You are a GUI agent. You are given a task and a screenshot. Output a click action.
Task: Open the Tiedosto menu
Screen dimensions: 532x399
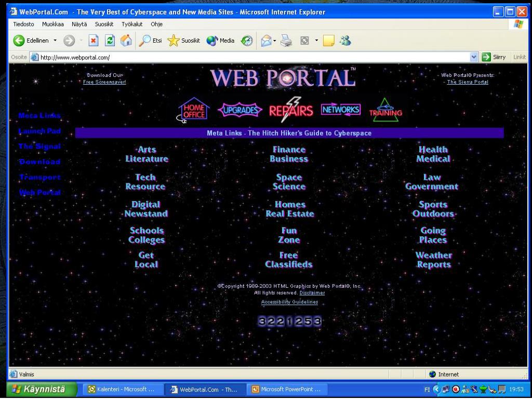tap(24, 24)
